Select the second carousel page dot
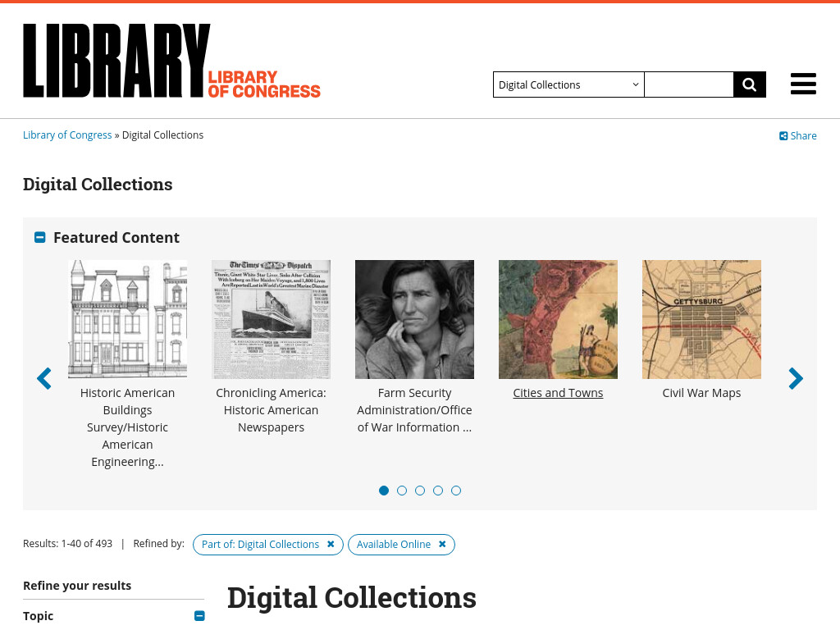This screenshot has width=840, height=630. coord(402,491)
